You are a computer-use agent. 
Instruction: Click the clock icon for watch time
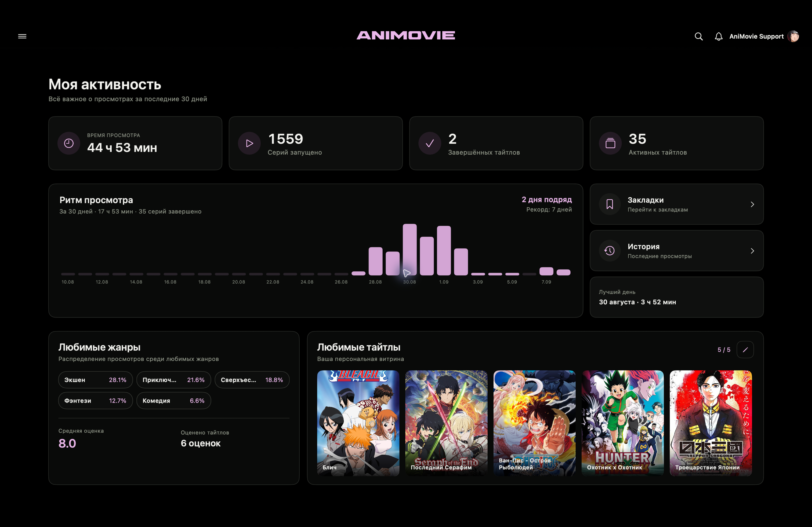click(69, 143)
